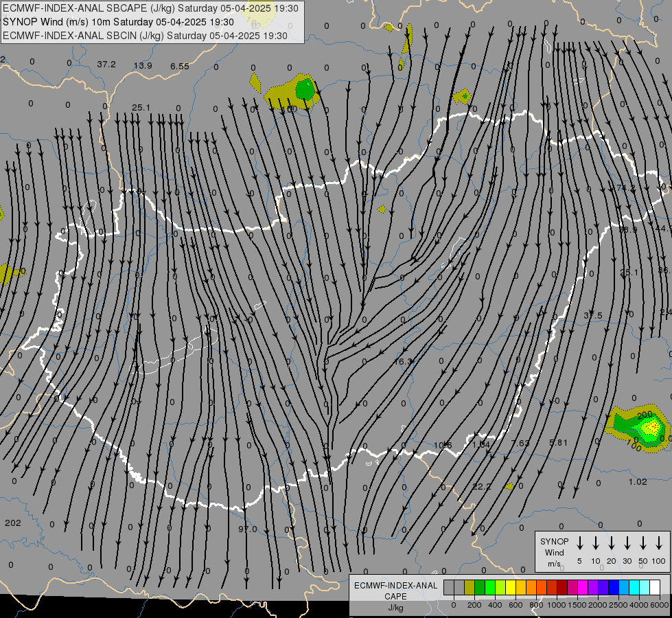This screenshot has height=618, width=672.
Task: Click the 100 m/s wind legend arrow
Action: [659, 543]
